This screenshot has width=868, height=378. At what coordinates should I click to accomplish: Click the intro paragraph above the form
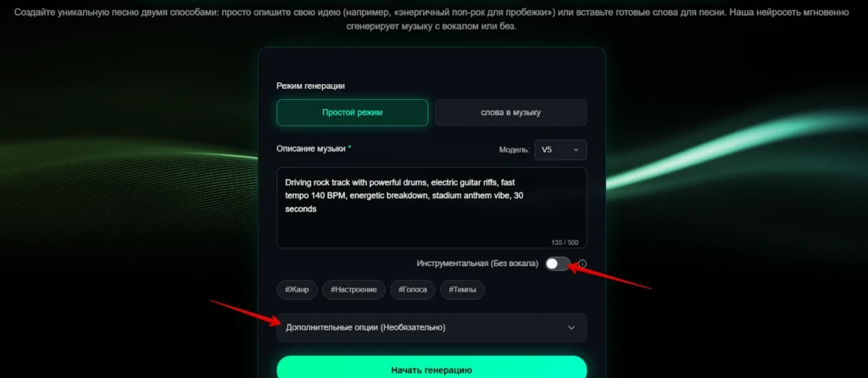[x=431, y=19]
